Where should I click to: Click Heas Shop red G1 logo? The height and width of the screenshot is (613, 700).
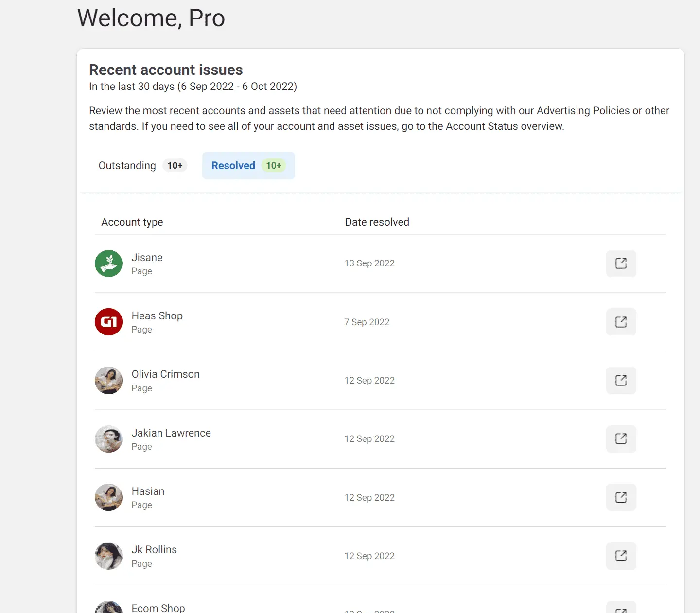pyautogui.click(x=108, y=322)
